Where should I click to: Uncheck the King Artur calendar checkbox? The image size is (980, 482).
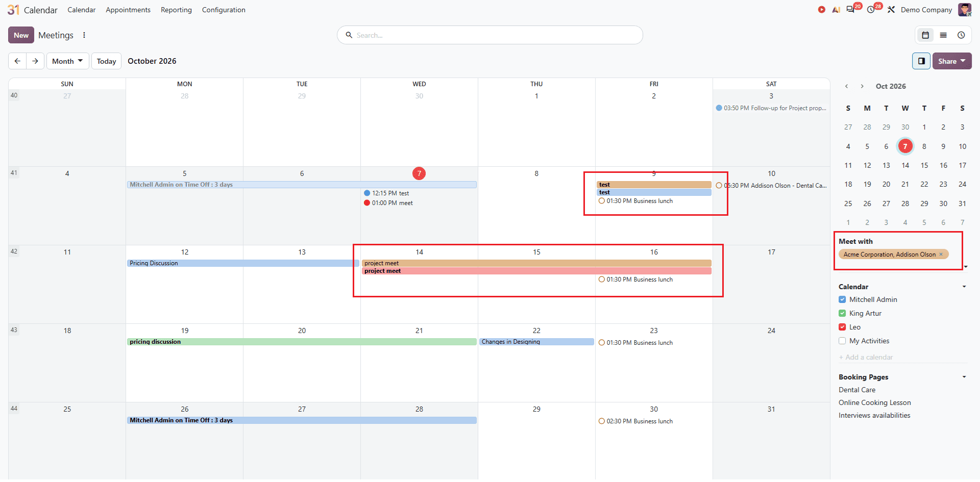pyautogui.click(x=842, y=314)
